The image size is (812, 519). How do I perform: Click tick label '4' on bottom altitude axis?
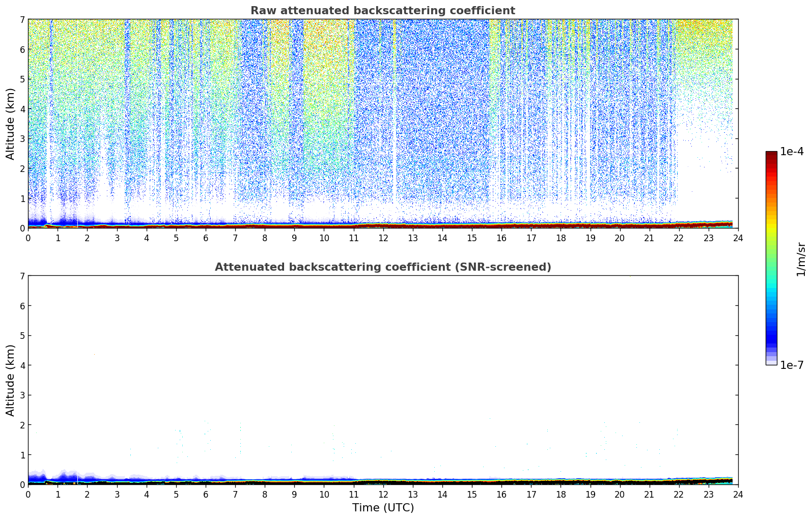tap(22, 365)
